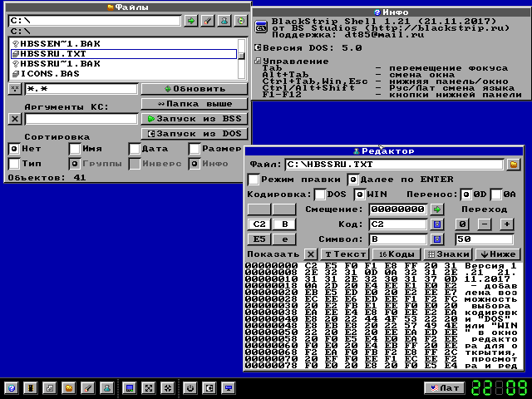This screenshot has height=399, width=532.
Task: Go to offset using green arrow beside Смещение
Action: tap(437, 209)
